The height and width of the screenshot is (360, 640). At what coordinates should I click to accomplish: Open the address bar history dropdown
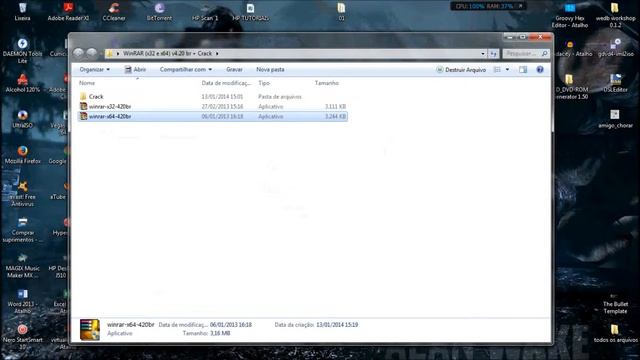[483, 53]
